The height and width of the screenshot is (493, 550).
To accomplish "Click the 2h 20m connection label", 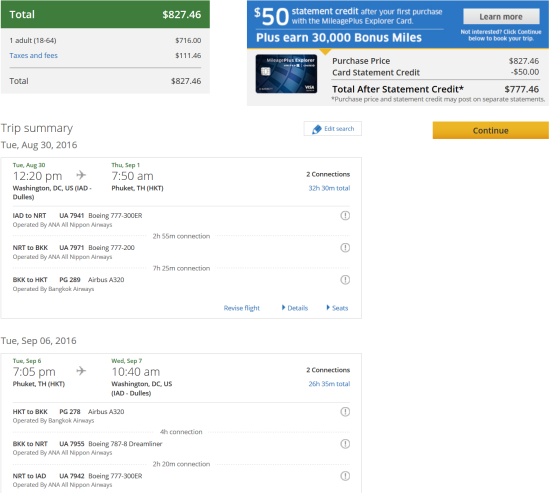I will click(x=181, y=464).
